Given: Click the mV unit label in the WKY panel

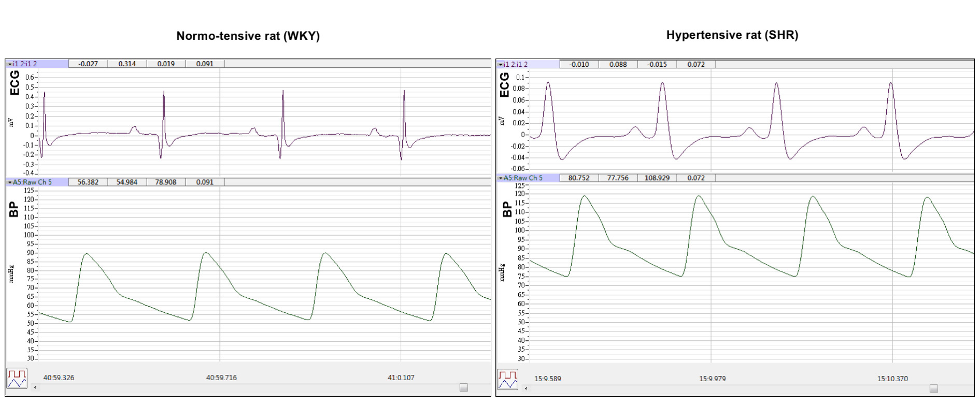Looking at the screenshot, I should click(11, 122).
